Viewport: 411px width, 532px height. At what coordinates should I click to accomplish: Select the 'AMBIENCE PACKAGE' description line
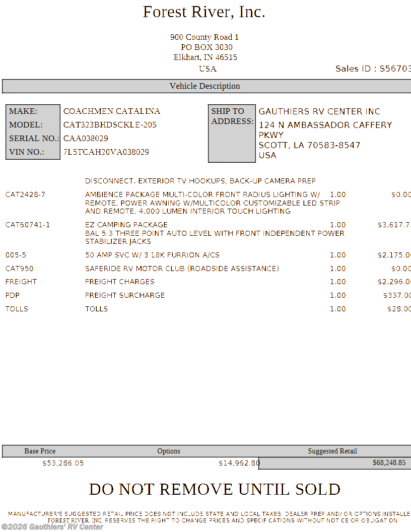[x=202, y=194]
